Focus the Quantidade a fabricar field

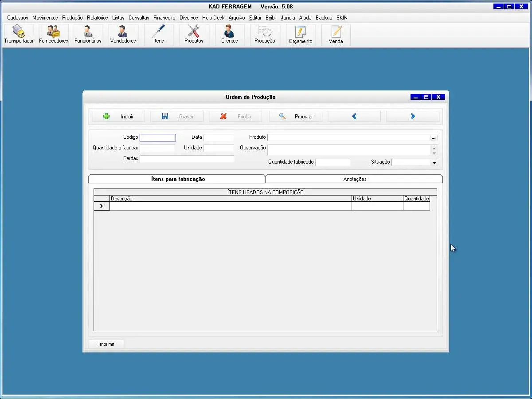(x=157, y=148)
